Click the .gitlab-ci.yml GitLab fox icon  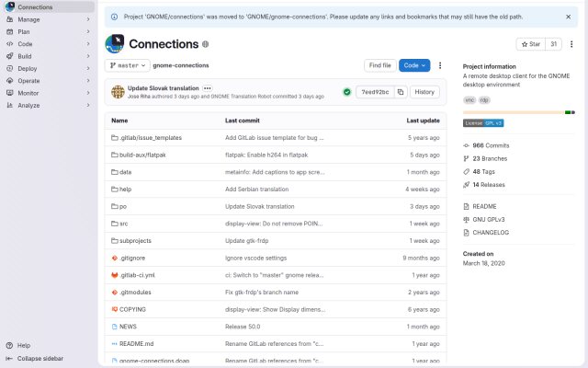(115, 275)
